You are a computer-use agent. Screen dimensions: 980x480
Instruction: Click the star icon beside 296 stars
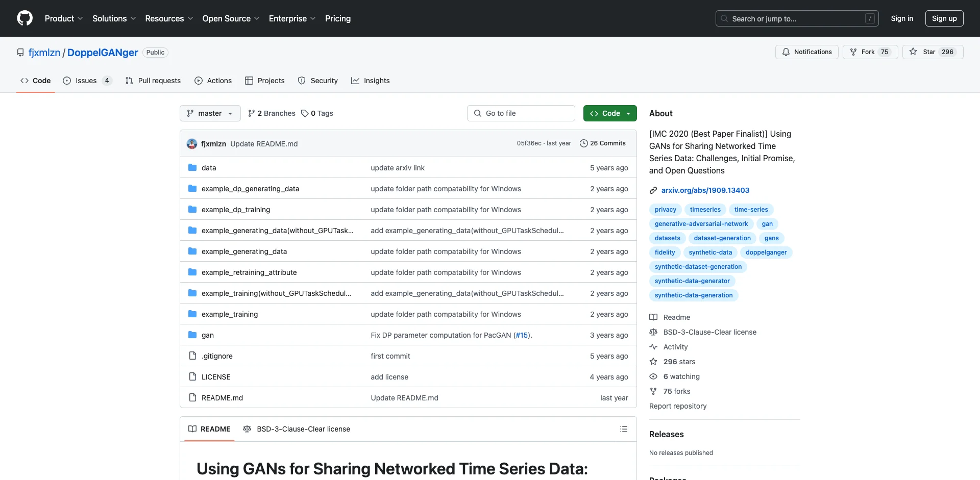tap(653, 362)
